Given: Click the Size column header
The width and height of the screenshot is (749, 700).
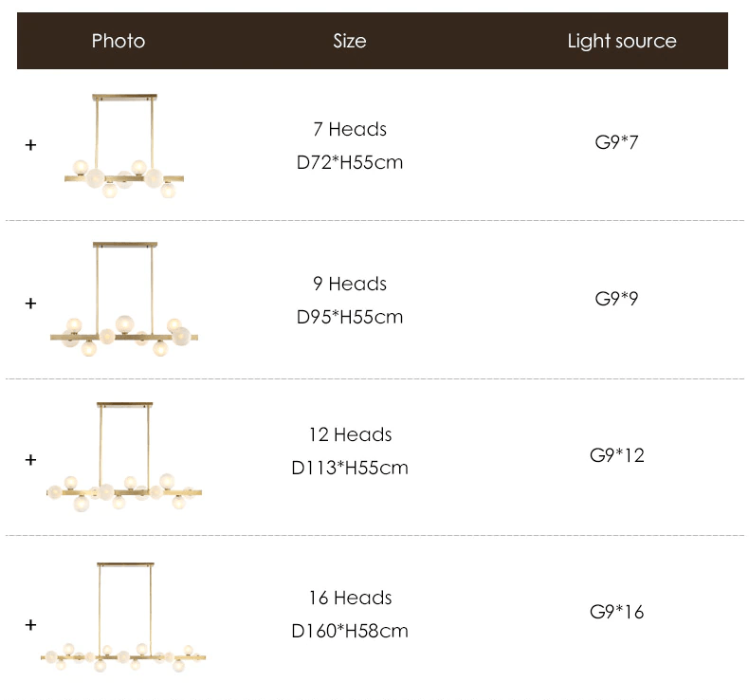Looking at the screenshot, I should (350, 41).
